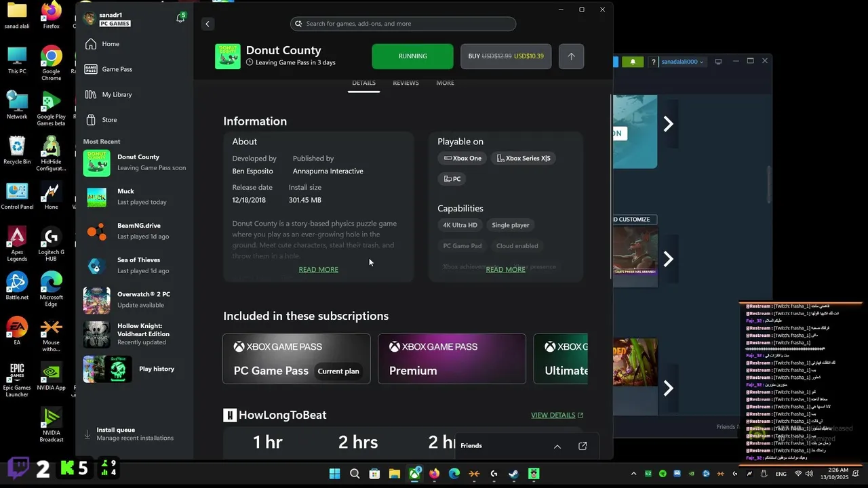The image size is (868, 488).
Task: Expand READ MORE under Capabilities
Action: pyautogui.click(x=505, y=270)
